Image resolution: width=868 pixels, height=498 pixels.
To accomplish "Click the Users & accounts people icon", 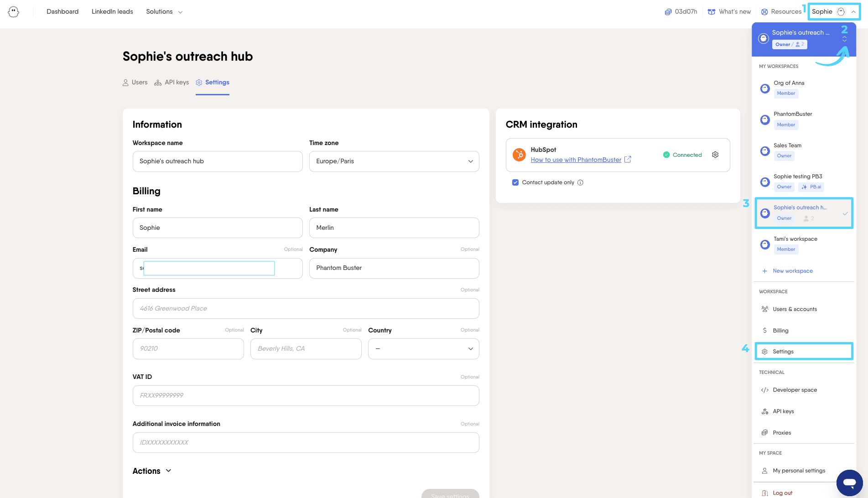I will [765, 309].
